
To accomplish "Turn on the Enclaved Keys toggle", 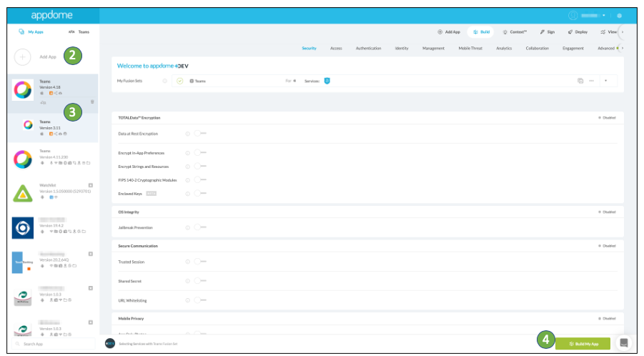I will coord(200,194).
